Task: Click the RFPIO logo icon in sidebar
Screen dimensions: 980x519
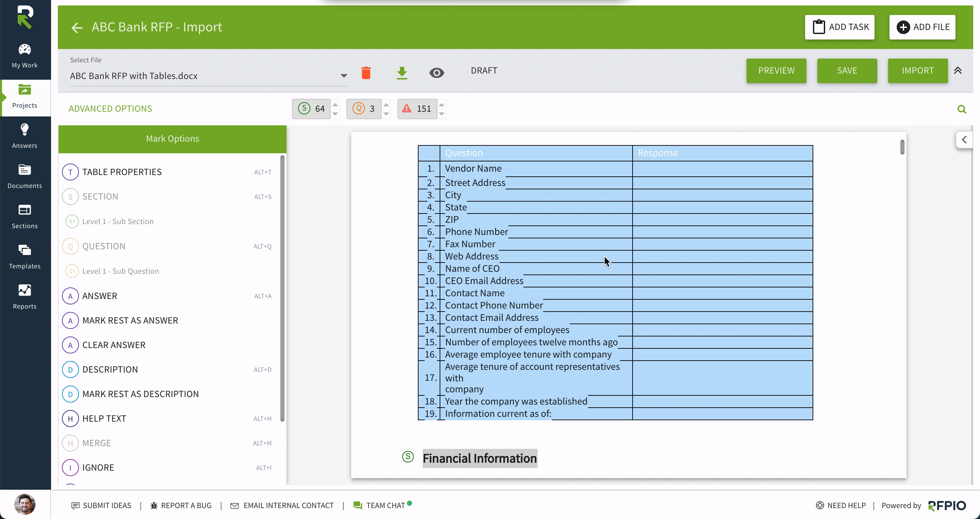Action: 25,17
